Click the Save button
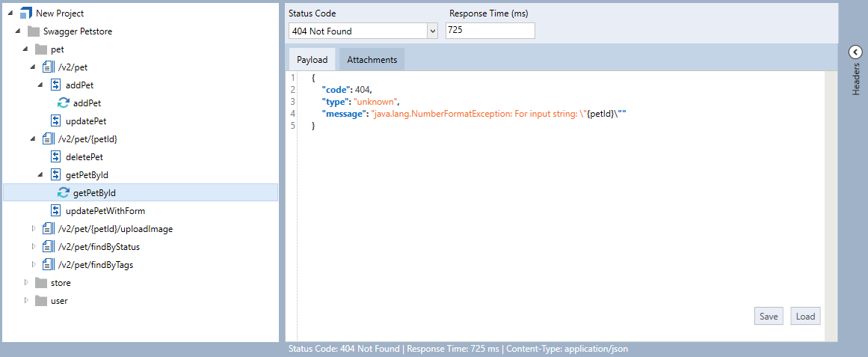The image size is (868, 357). coord(769,317)
